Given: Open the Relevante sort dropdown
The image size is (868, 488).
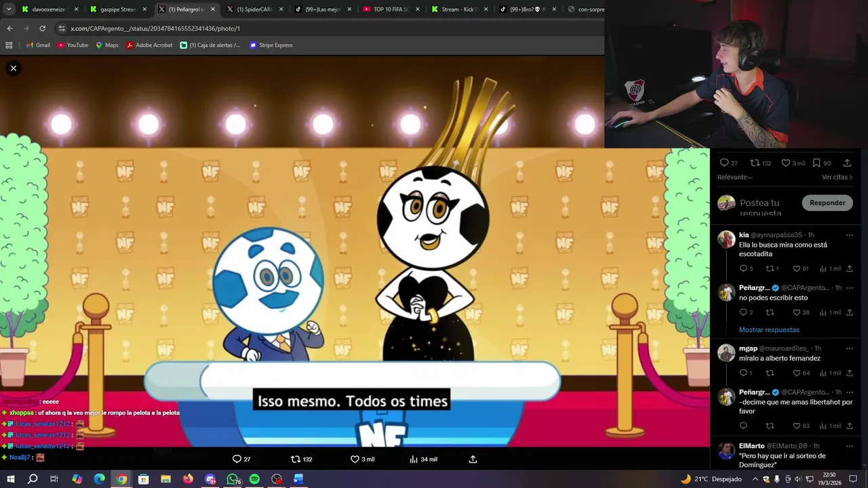Looking at the screenshot, I should coord(735,177).
